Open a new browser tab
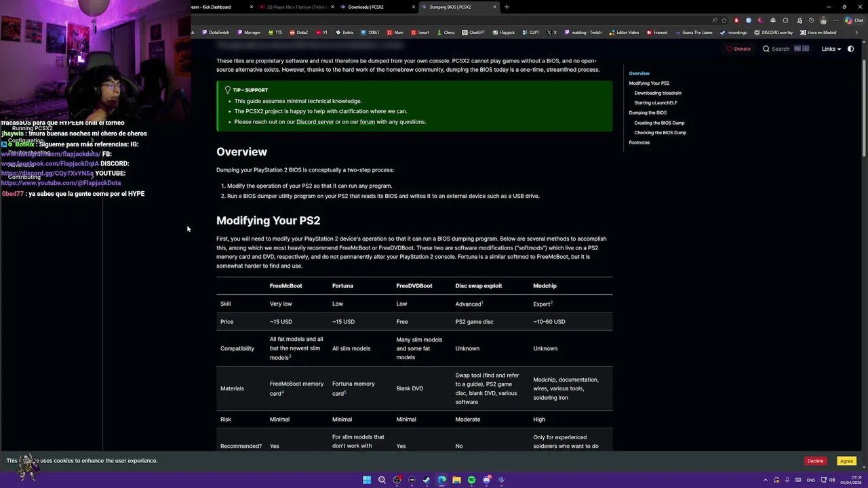 pyautogui.click(x=507, y=7)
